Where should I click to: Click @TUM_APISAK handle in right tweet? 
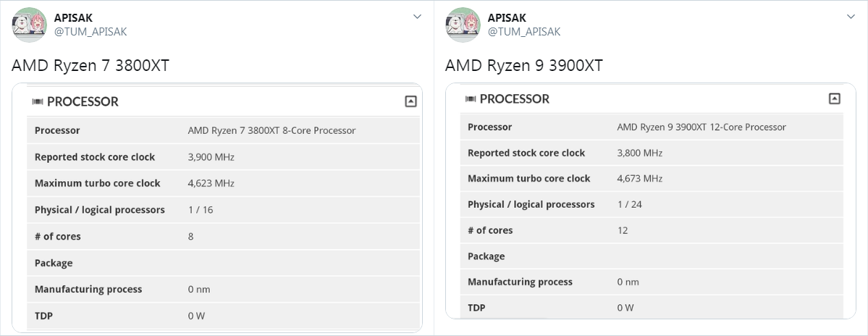523,32
